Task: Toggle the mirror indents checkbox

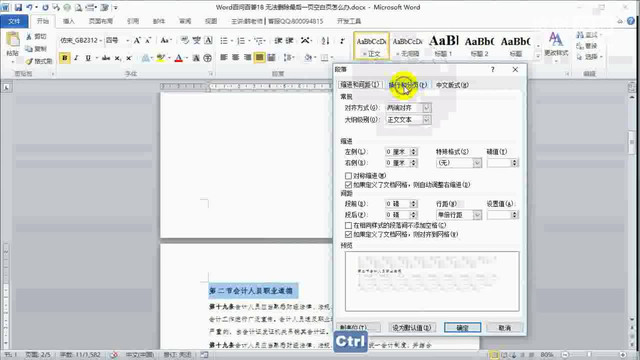Action: (x=348, y=176)
